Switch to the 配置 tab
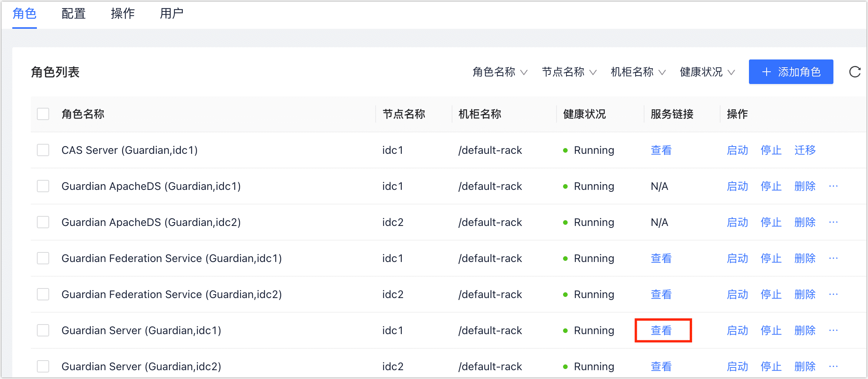Image resolution: width=868 pixels, height=379 pixels. pyautogui.click(x=74, y=13)
